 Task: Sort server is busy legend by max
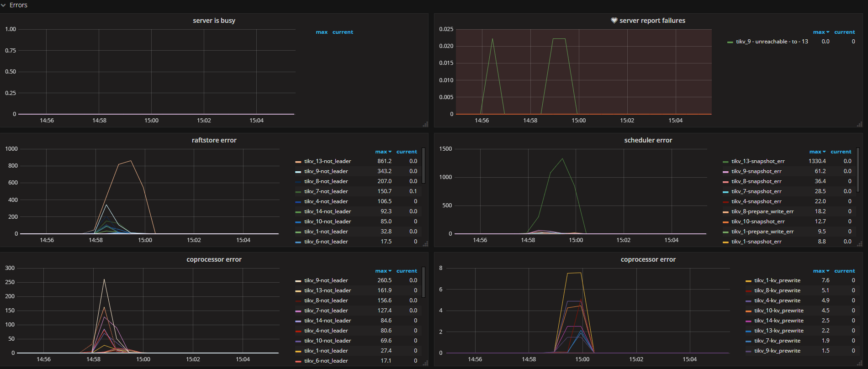[322, 32]
